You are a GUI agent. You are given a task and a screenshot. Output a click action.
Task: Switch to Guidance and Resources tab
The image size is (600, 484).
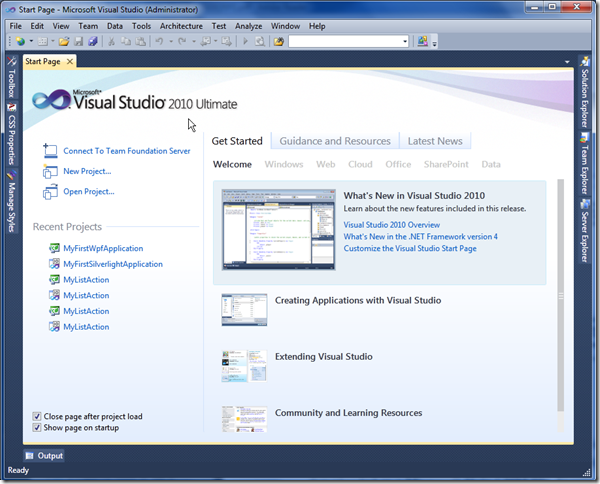point(335,141)
